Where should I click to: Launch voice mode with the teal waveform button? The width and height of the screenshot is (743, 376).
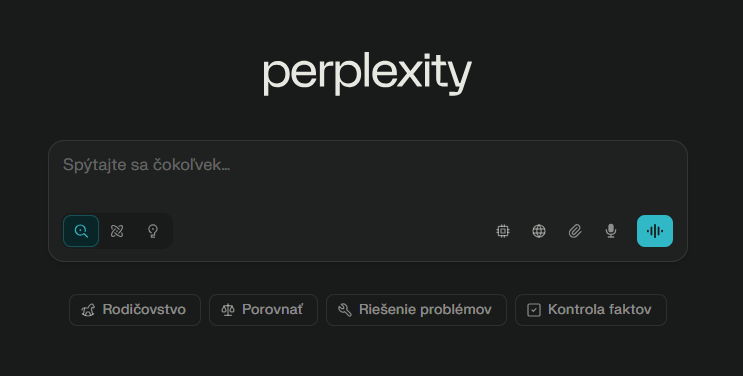click(x=655, y=231)
